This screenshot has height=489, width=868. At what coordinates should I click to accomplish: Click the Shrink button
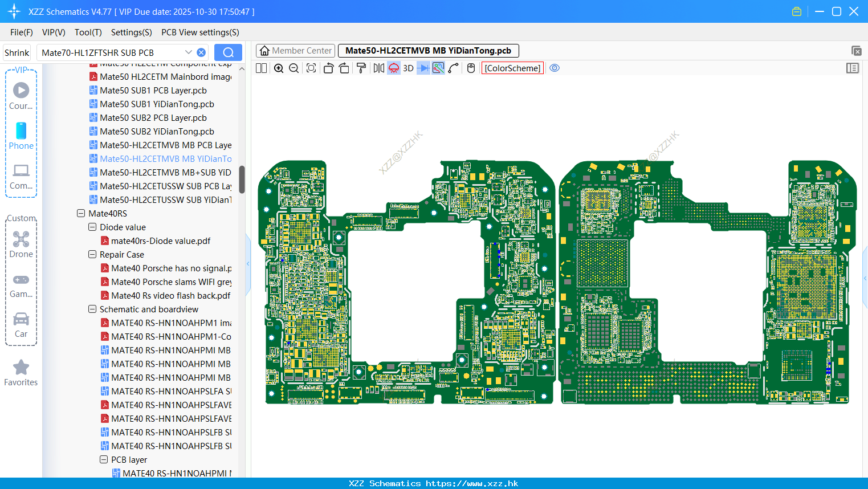coord(17,52)
